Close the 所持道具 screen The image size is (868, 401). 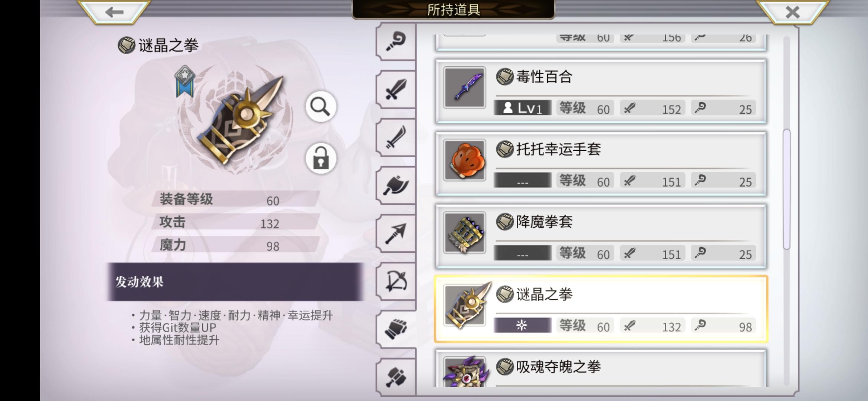point(792,12)
